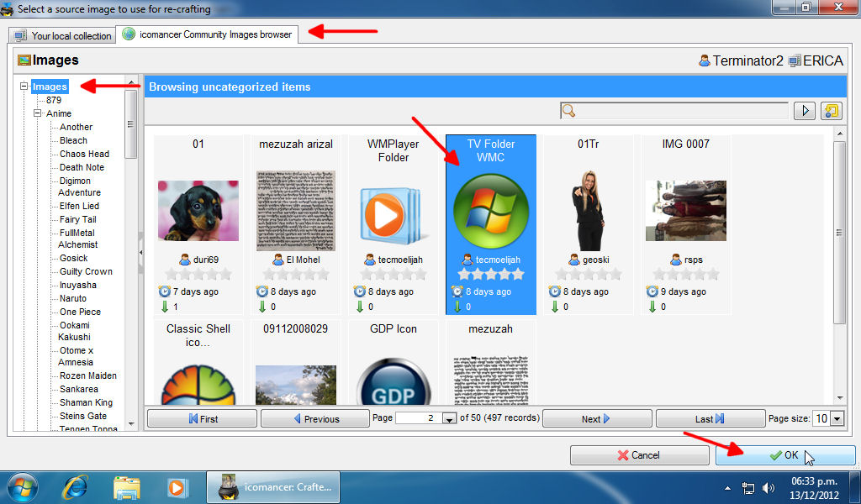
Task: Open the Rozen Maiden category
Action: [x=88, y=375]
